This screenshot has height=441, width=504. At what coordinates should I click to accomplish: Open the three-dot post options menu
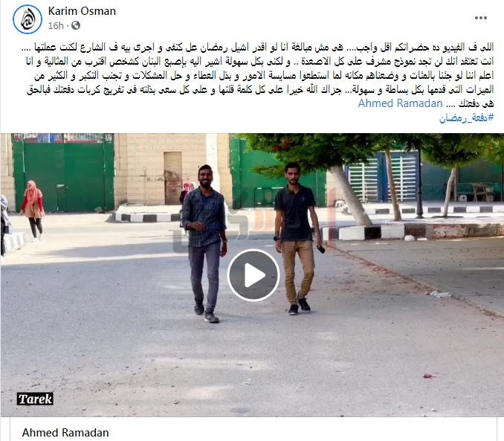click(x=481, y=18)
